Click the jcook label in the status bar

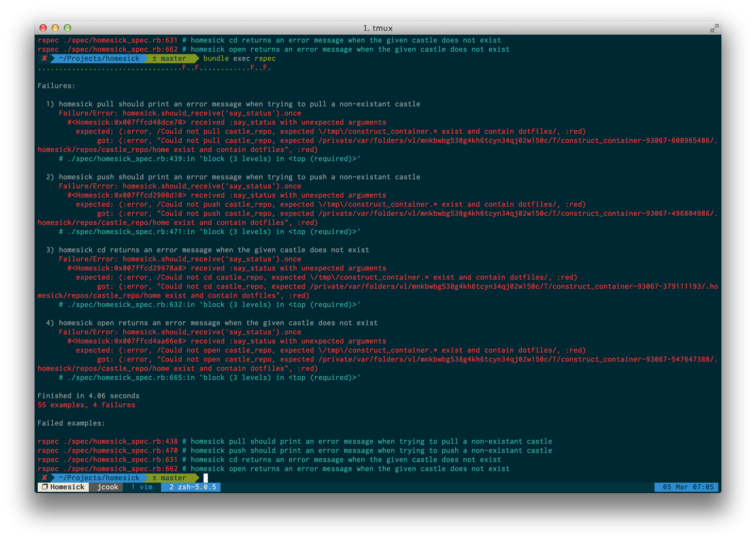(107, 487)
